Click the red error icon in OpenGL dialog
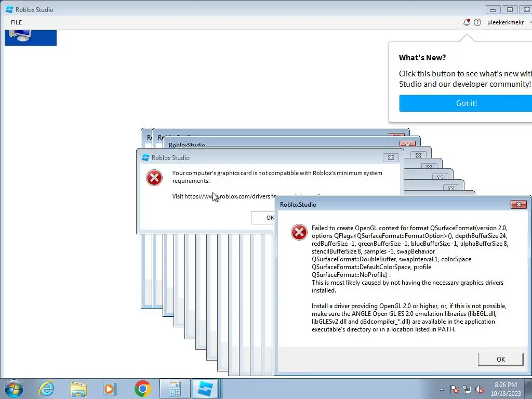The width and height of the screenshot is (532, 399). pyautogui.click(x=299, y=232)
